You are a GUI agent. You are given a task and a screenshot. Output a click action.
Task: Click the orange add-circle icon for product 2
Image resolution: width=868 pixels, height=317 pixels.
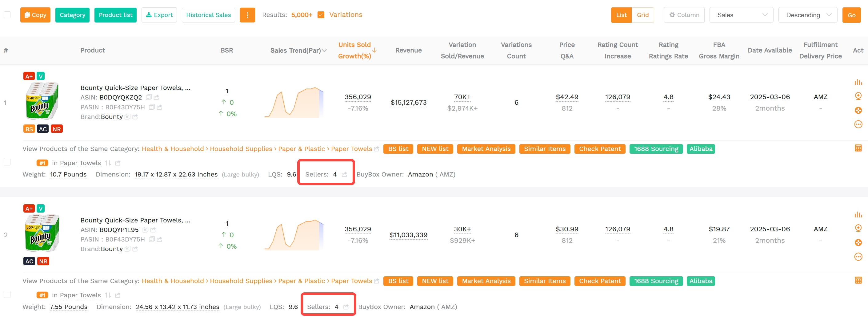[x=858, y=242]
